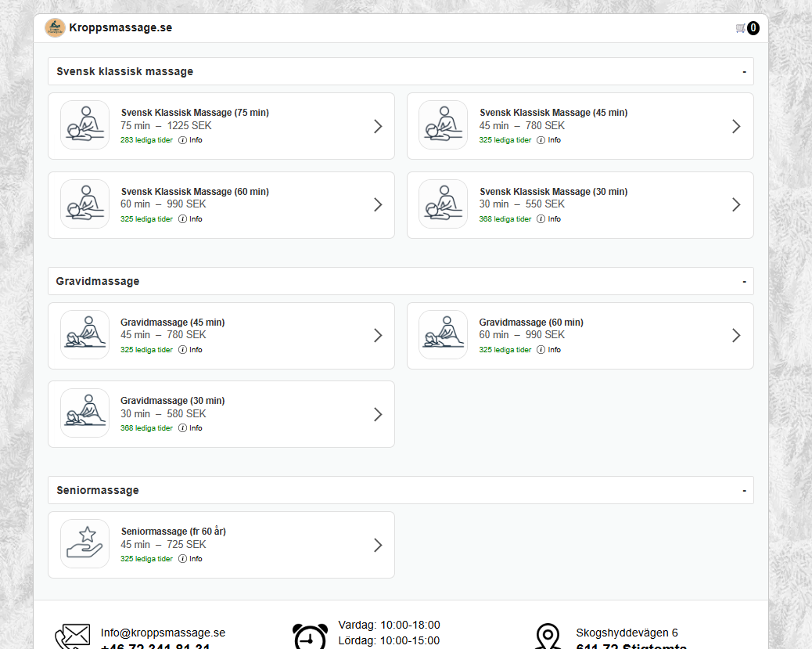Open Gravidmassage (30 min) via its chevron arrow

click(x=378, y=413)
